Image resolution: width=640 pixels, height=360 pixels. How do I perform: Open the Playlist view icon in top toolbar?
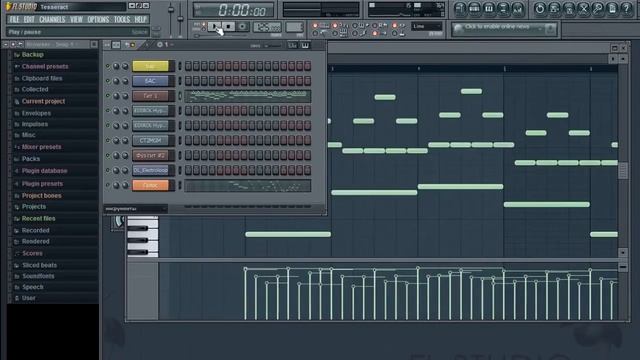[x=460, y=9]
